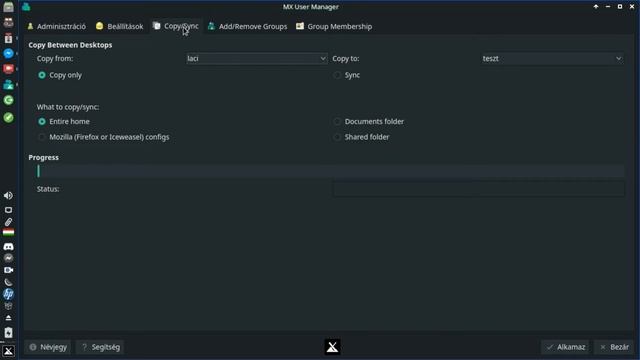
Task: Click the grey Messenger tray icon
Action: (x=8, y=258)
